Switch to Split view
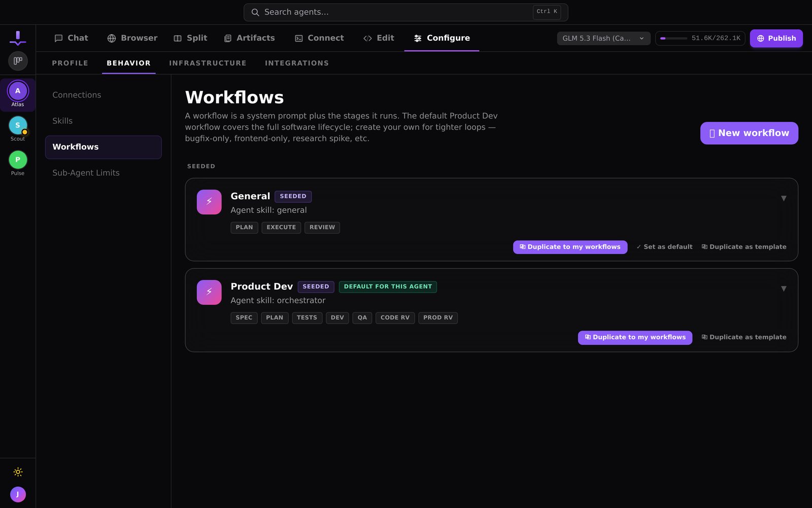Image resolution: width=812 pixels, height=508 pixels. tap(191, 38)
